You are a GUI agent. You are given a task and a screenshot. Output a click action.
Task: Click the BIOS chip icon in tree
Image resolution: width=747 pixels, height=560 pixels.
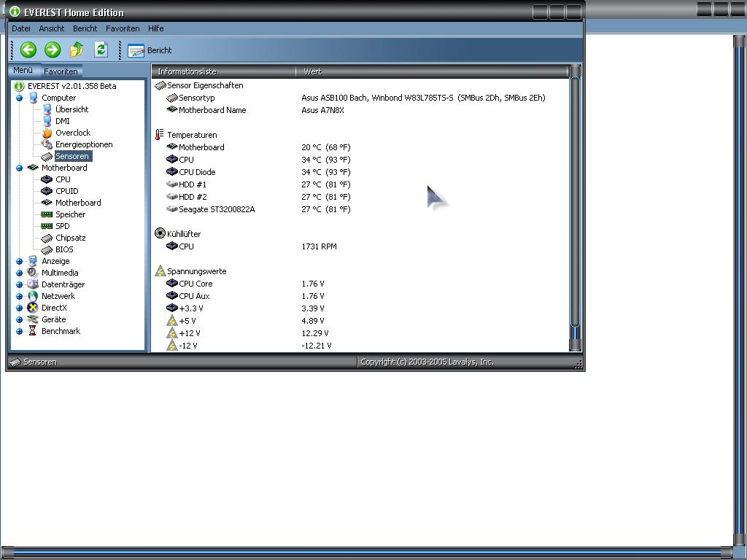pyautogui.click(x=47, y=249)
